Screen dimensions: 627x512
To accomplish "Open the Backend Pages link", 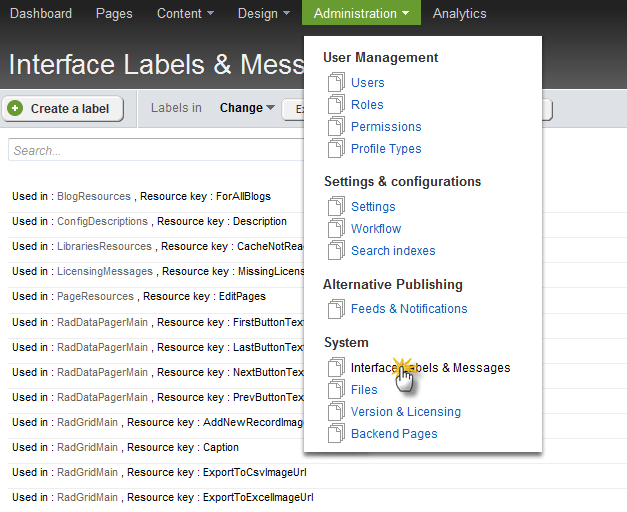I will (394, 434).
